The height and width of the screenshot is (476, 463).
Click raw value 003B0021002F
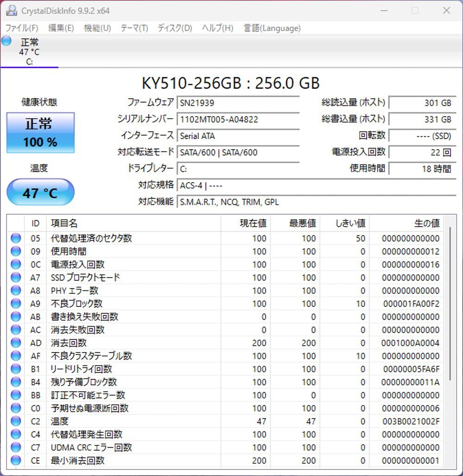(411, 421)
